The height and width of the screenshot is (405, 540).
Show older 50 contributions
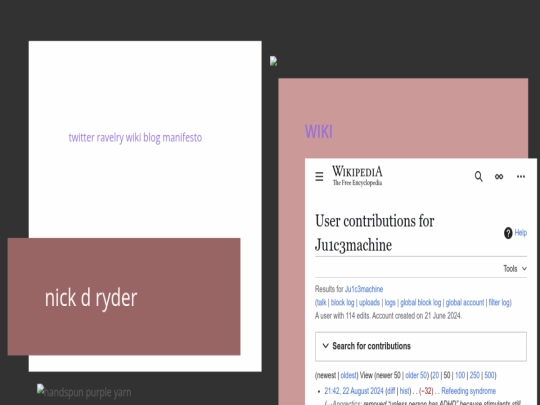pyautogui.click(x=416, y=375)
